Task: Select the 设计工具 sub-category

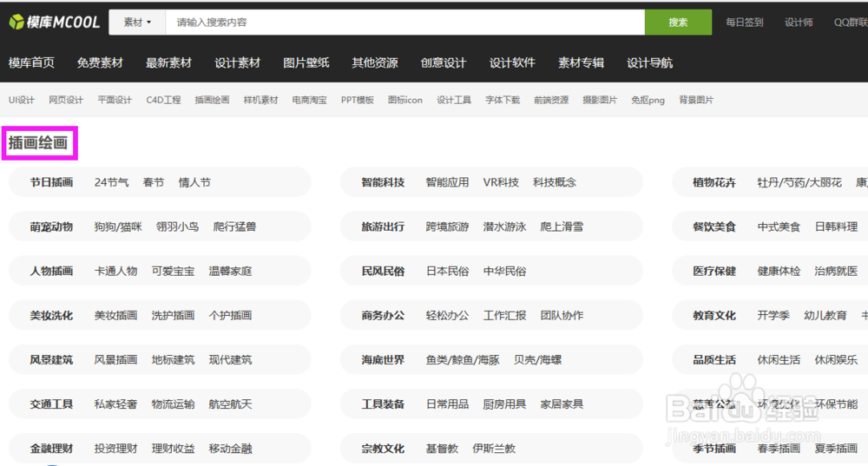Action: (x=454, y=100)
